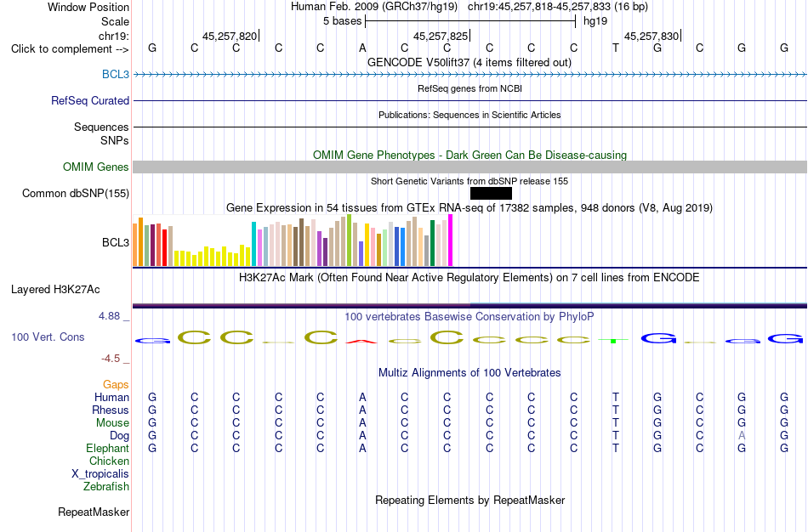Select the Dog alignment row label

(x=120, y=436)
